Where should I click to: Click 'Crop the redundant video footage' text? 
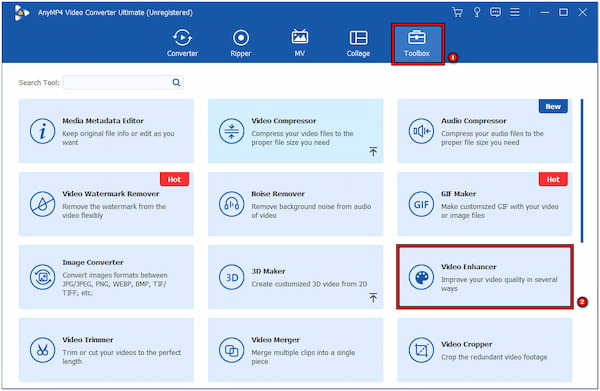click(494, 357)
